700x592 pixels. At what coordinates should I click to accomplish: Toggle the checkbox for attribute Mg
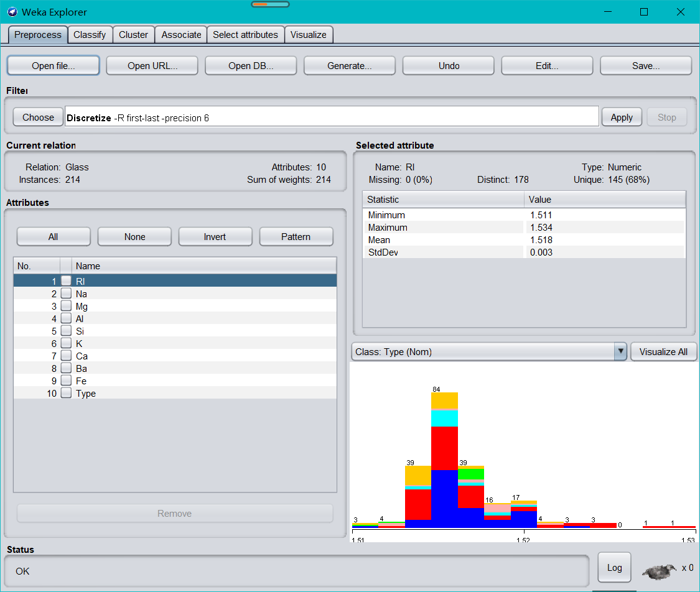(x=66, y=306)
